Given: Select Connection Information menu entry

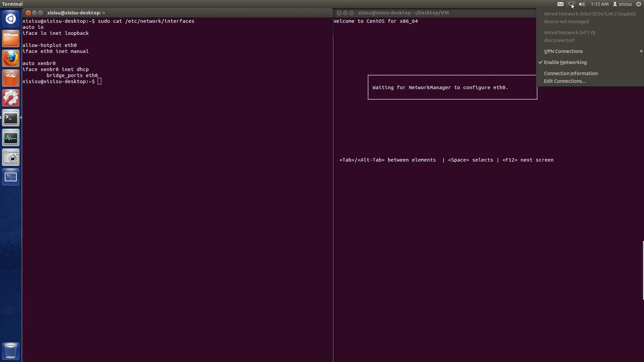Looking at the screenshot, I should (571, 73).
